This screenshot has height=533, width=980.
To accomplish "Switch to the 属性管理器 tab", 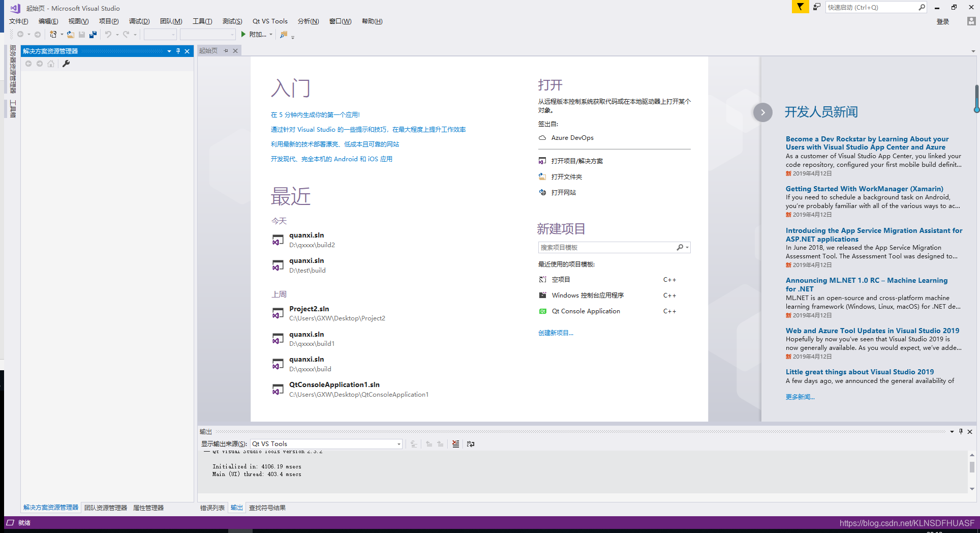I will coord(148,508).
